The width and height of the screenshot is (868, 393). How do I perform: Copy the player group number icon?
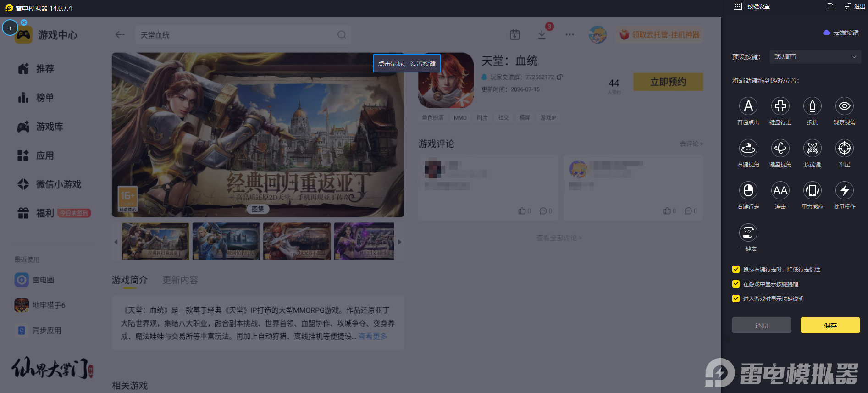559,77
